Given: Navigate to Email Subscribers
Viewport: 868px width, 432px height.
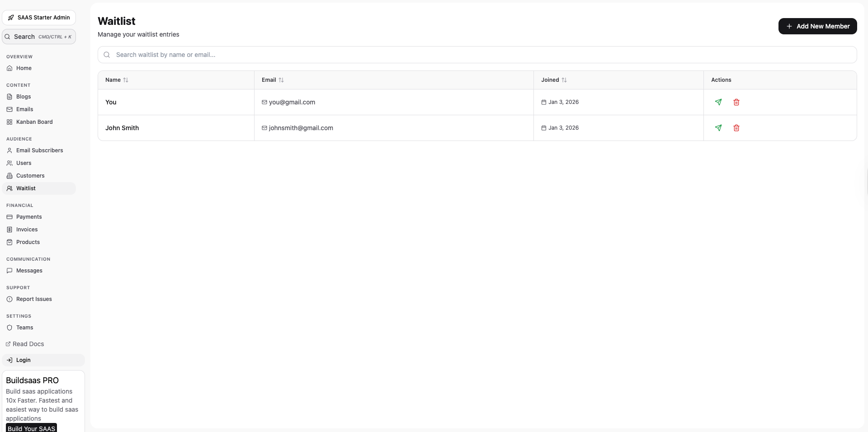Looking at the screenshot, I should 39,150.
